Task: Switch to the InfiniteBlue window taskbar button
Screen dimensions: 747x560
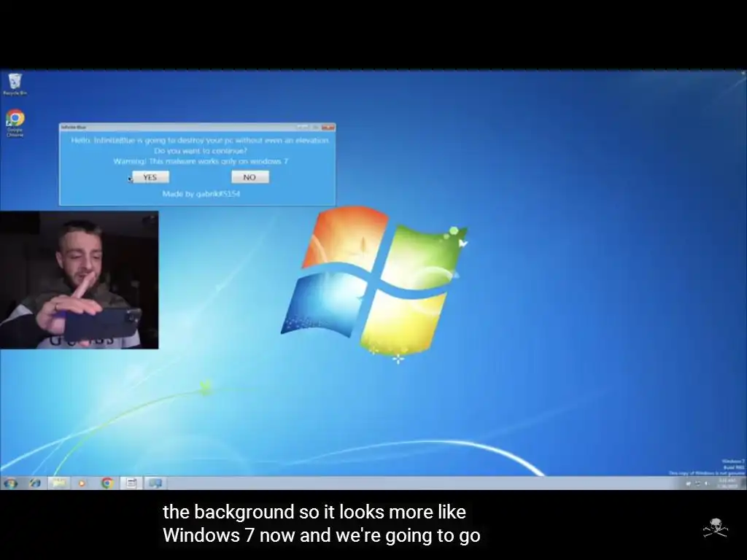Action: 131,483
